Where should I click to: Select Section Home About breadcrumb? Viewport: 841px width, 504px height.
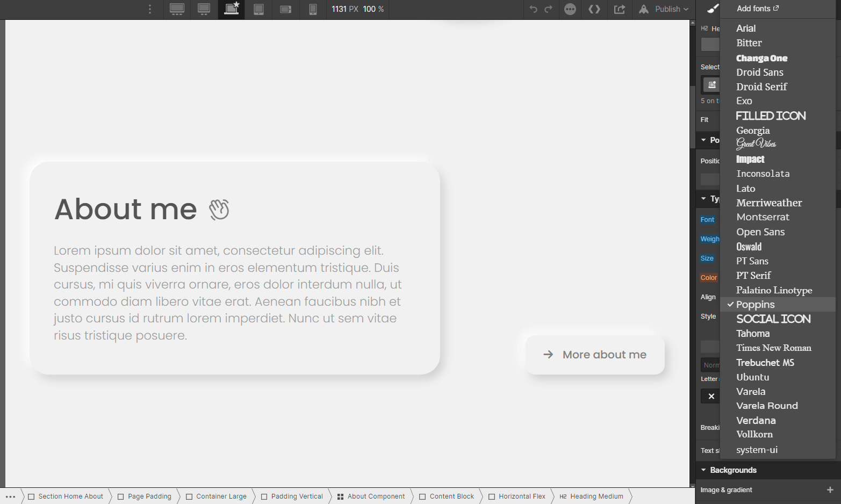point(66,496)
